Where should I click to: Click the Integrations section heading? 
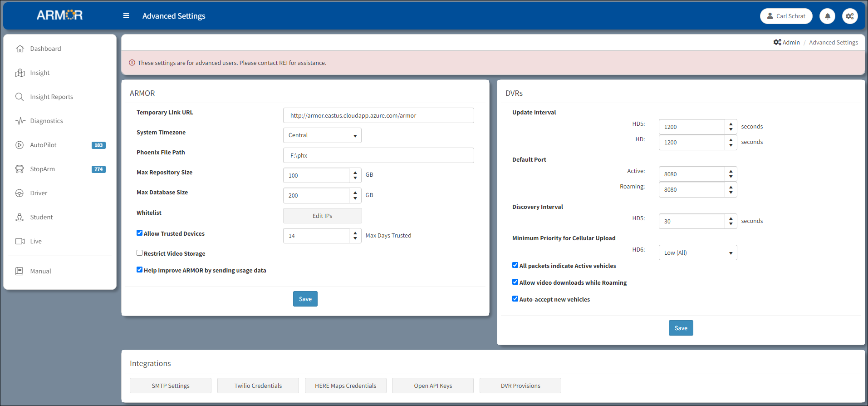tap(150, 363)
